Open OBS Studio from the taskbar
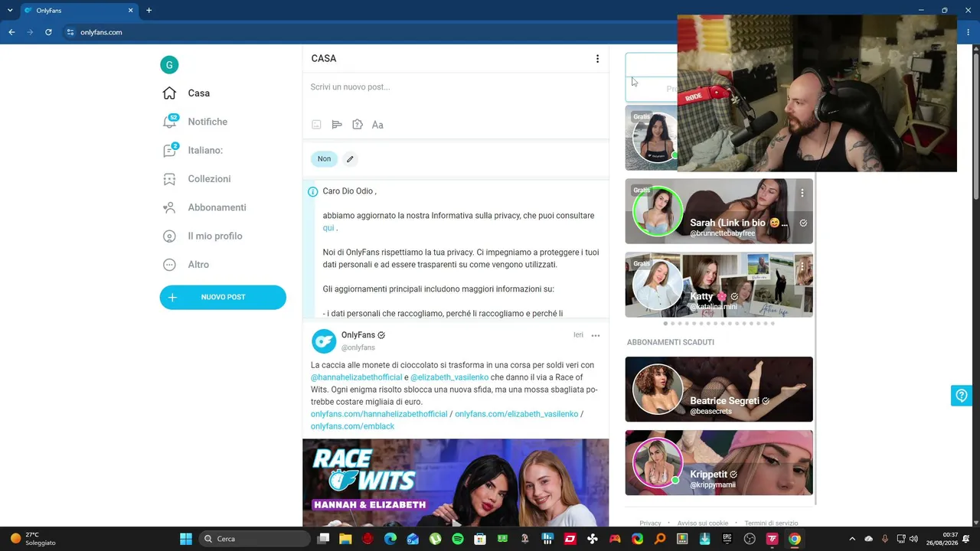The image size is (980, 551). coord(750,539)
